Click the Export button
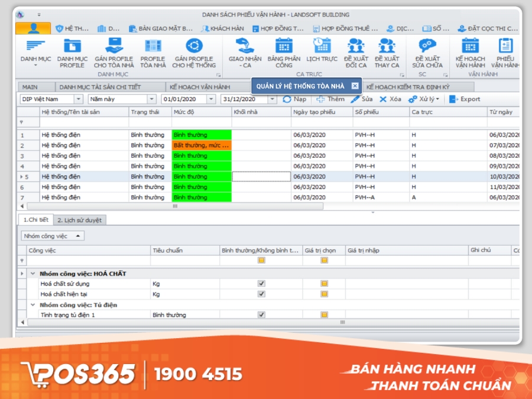This screenshot has height=399, width=532. click(x=472, y=100)
